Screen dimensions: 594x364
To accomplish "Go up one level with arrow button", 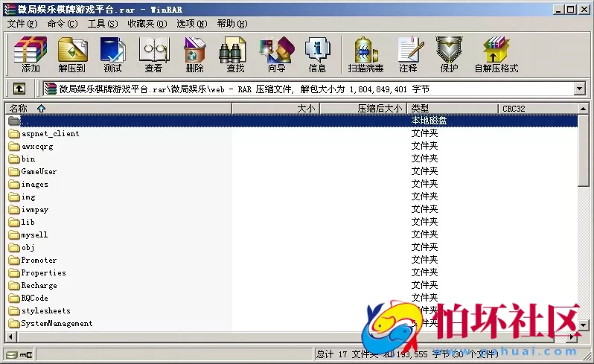I will pos(19,89).
